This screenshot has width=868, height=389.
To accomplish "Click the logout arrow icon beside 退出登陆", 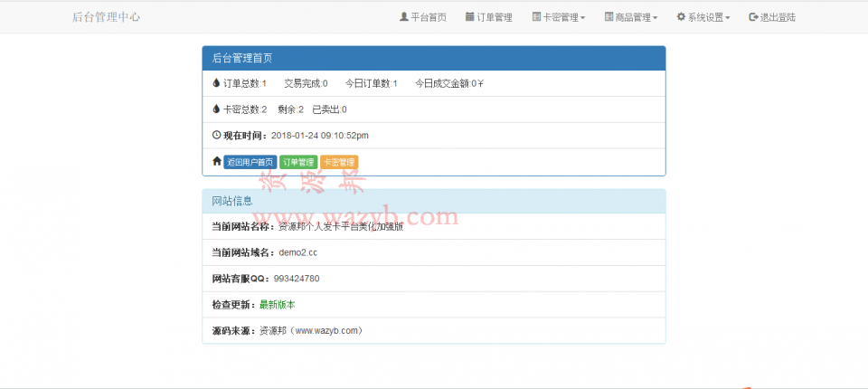I will [753, 16].
